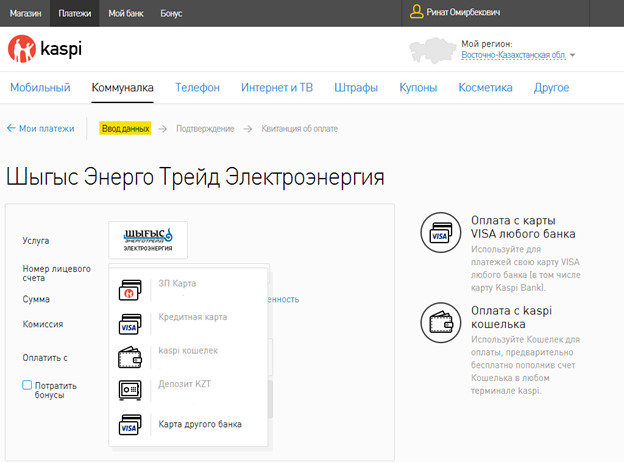Viewport: 624px width, 462px height.
Task: Select the ЗП Карта option text
Action: pyautogui.click(x=177, y=283)
